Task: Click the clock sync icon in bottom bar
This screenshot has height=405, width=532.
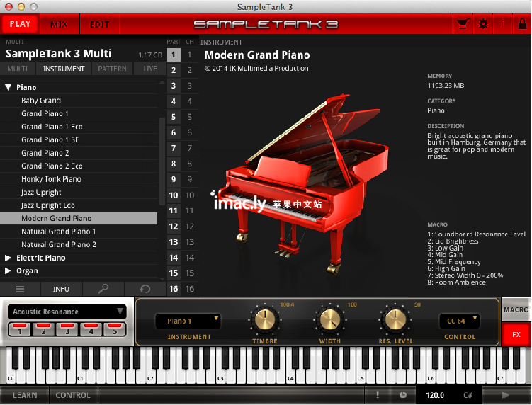Action: [403, 394]
